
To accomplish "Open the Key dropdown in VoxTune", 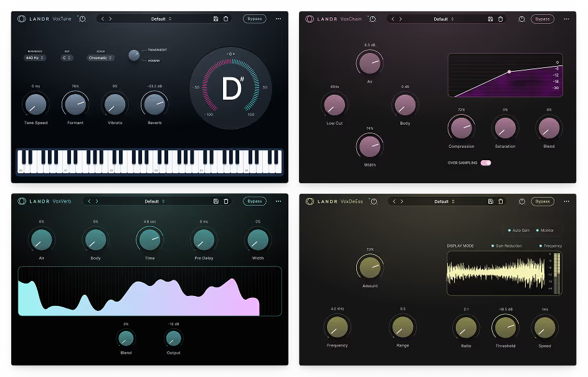I will 67,58.
